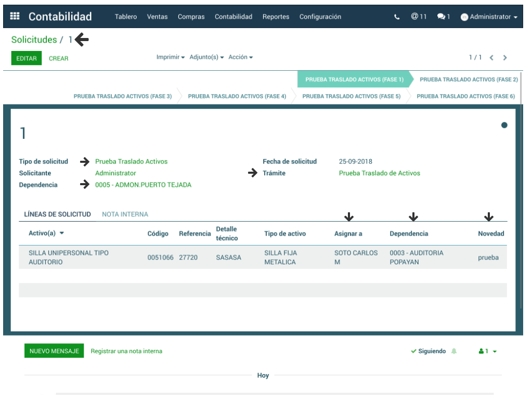Switch to the Nota Interna tab
Viewport: 532px width, 399px height.
coord(125,214)
